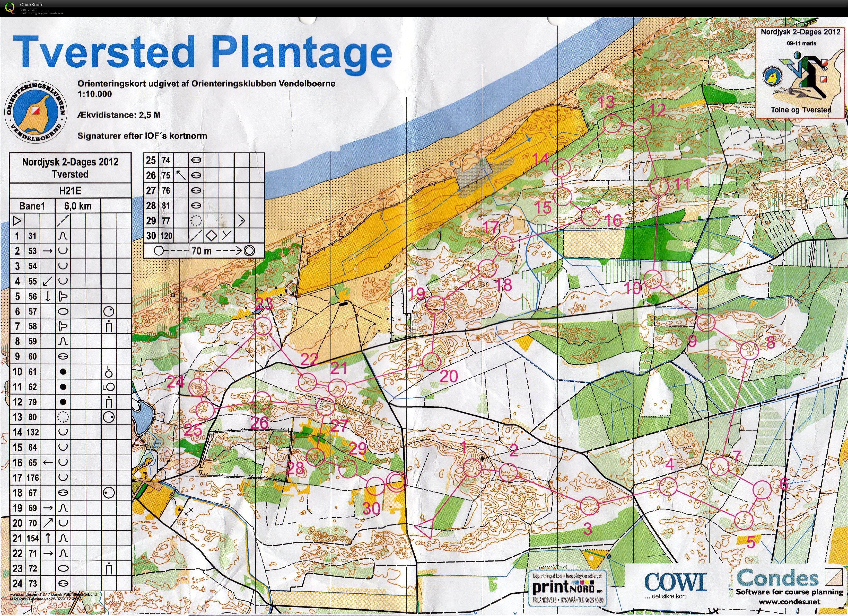Click control circle 10 on the map
848x616 pixels.
pyautogui.click(x=653, y=279)
